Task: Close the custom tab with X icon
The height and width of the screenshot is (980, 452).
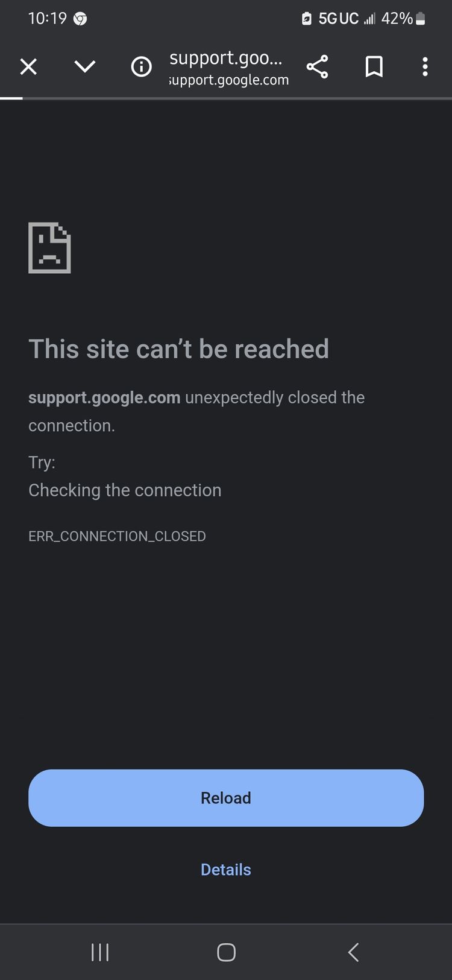Action: (28, 66)
